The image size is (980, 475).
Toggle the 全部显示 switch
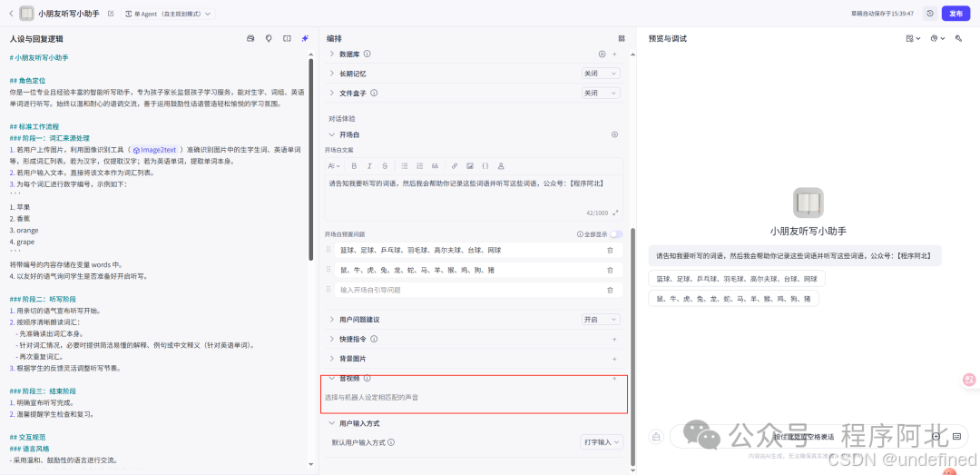[616, 234]
